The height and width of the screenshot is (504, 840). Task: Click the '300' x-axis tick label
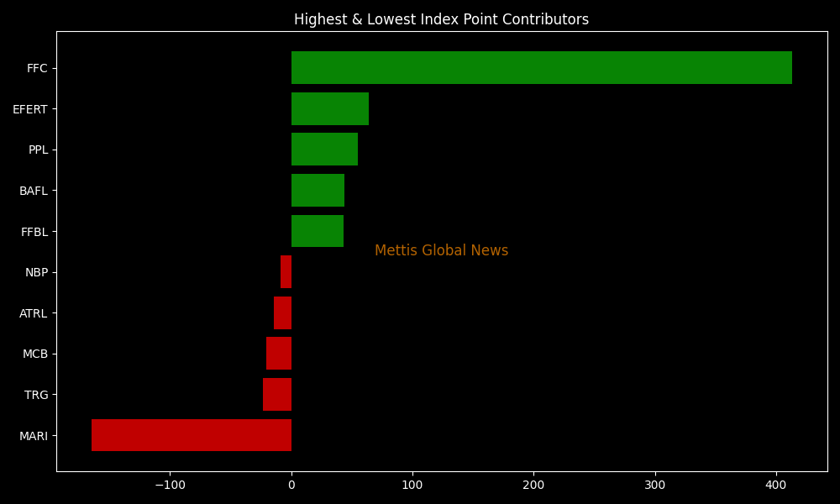655,486
